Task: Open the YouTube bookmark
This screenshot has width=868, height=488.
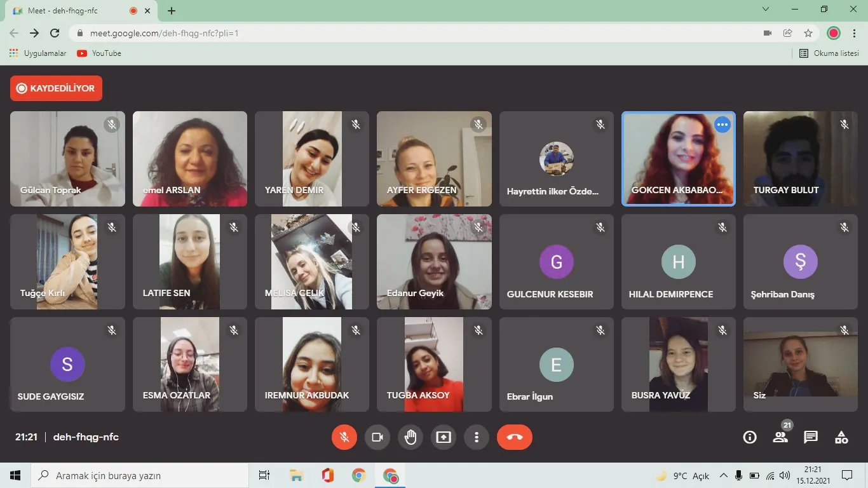Action: 99,53
